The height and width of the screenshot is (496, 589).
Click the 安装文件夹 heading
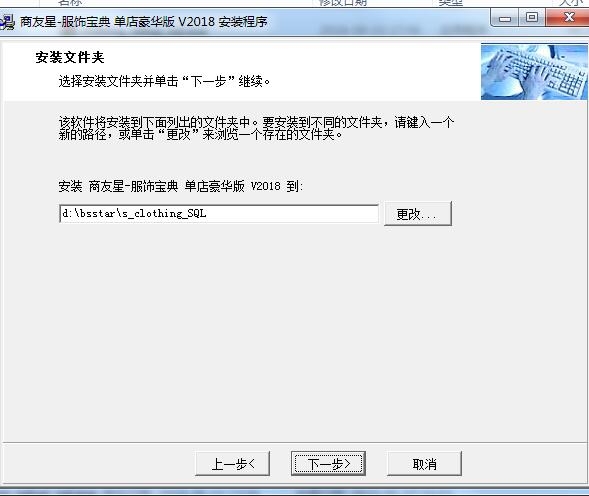[x=70, y=57]
